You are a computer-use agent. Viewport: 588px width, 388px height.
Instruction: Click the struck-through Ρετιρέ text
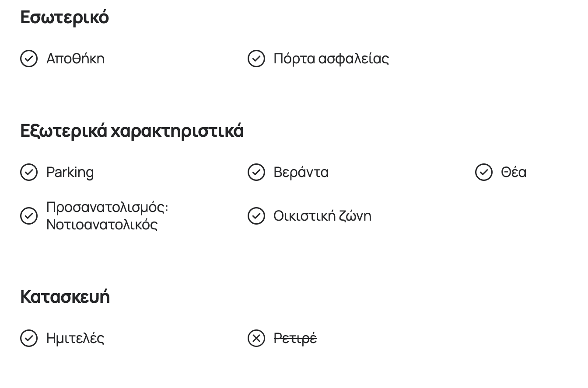point(295,338)
